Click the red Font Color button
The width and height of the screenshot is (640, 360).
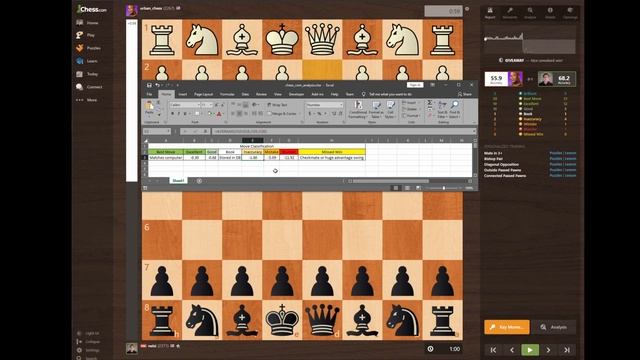219,113
